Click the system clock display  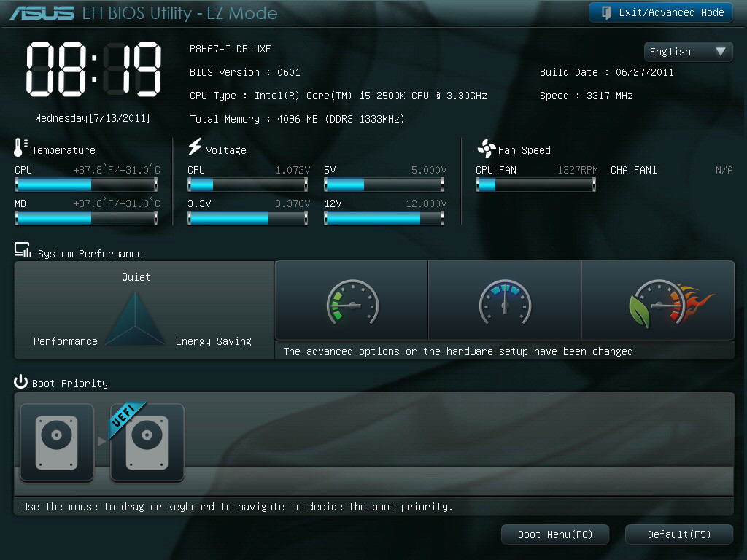pyautogui.click(x=93, y=67)
